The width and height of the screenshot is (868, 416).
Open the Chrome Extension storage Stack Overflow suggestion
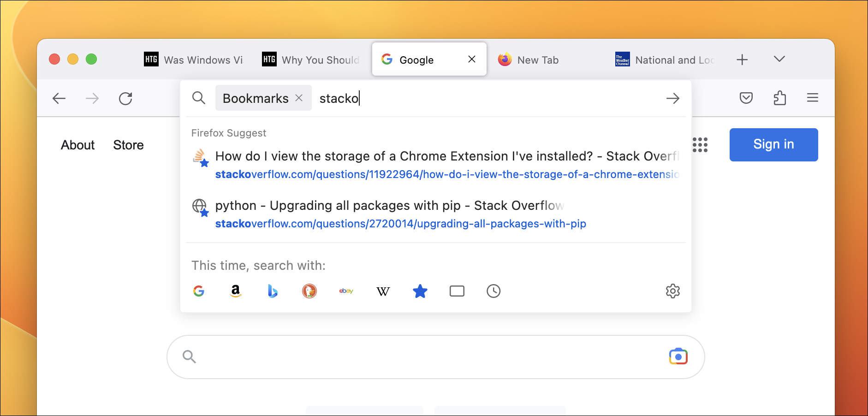point(436,165)
